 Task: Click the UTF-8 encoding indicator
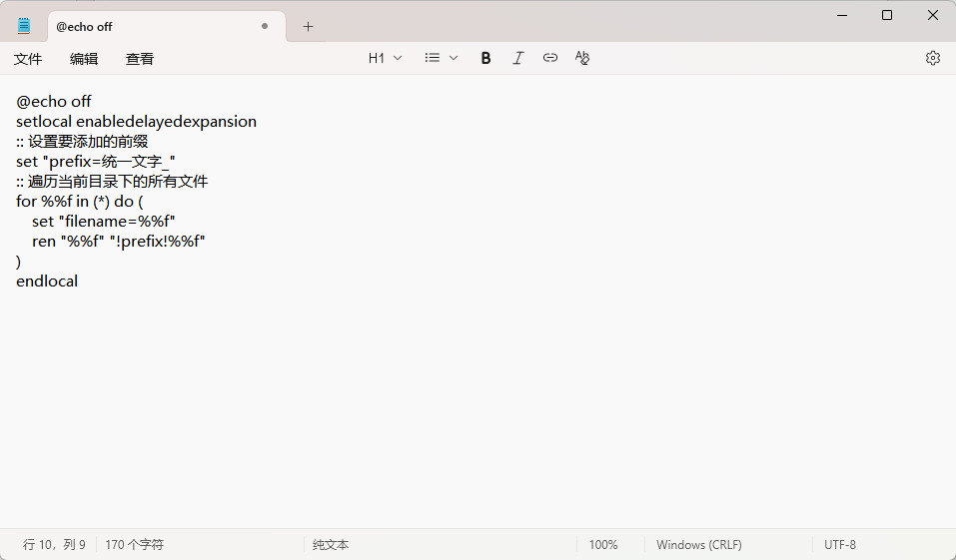tap(840, 544)
